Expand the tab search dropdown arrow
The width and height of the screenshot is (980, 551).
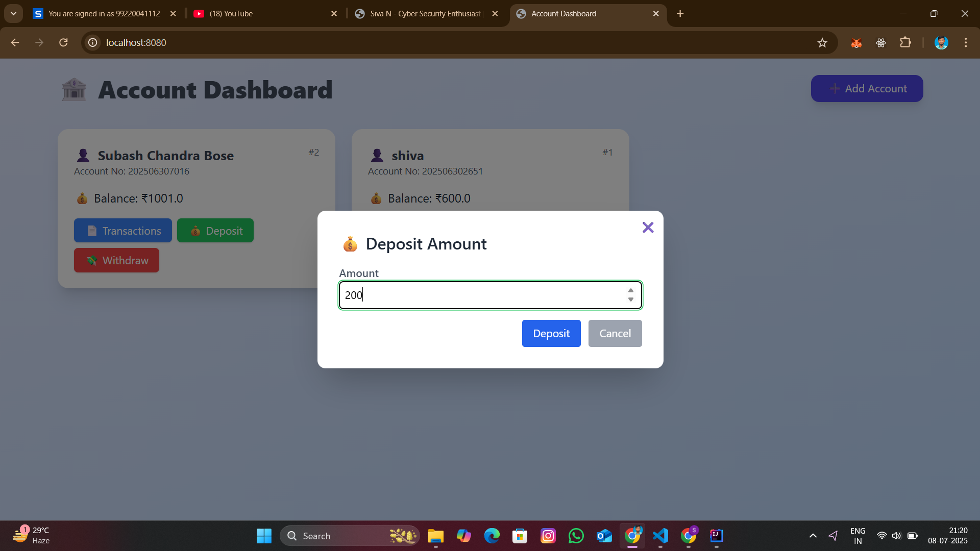click(x=14, y=14)
